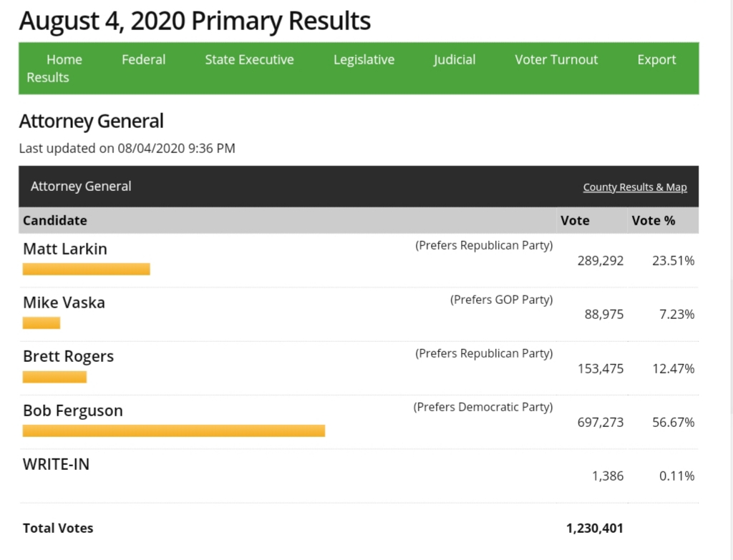The image size is (733, 560).
Task: Click the Vote % column header
Action: pos(653,220)
